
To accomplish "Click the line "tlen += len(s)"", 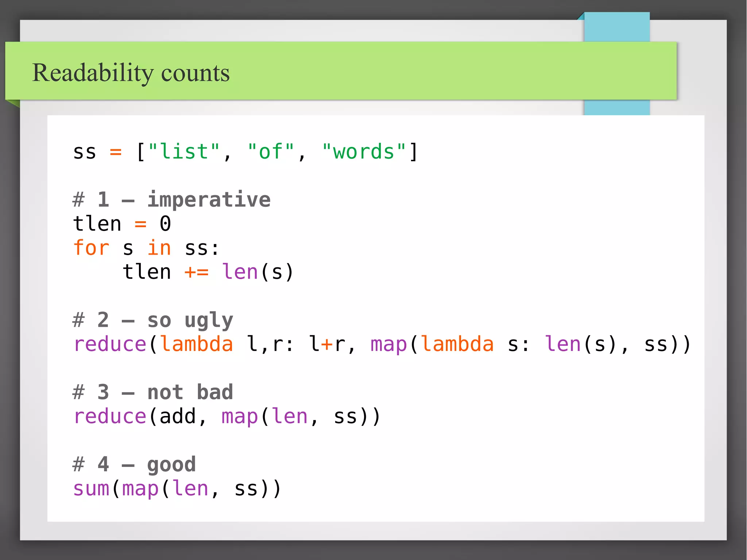I will point(208,272).
